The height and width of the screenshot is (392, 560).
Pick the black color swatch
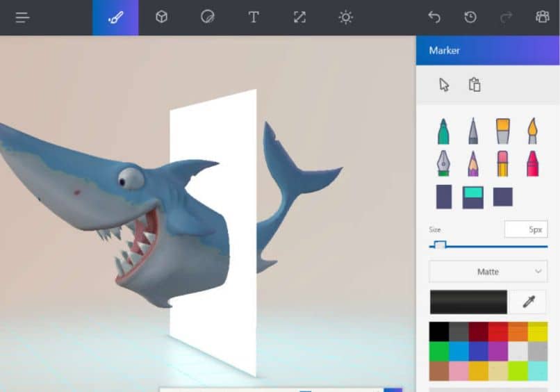click(439, 332)
